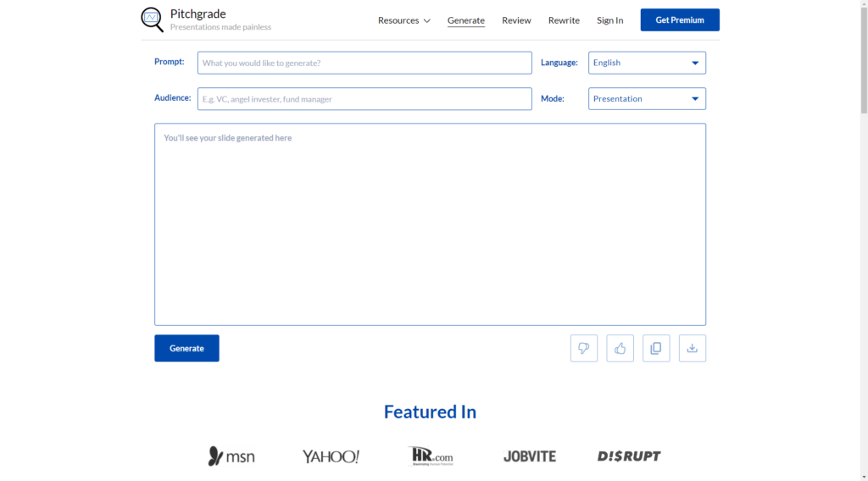Select the Generate nav item
Image resolution: width=868 pixels, height=481 pixels.
coord(466,20)
